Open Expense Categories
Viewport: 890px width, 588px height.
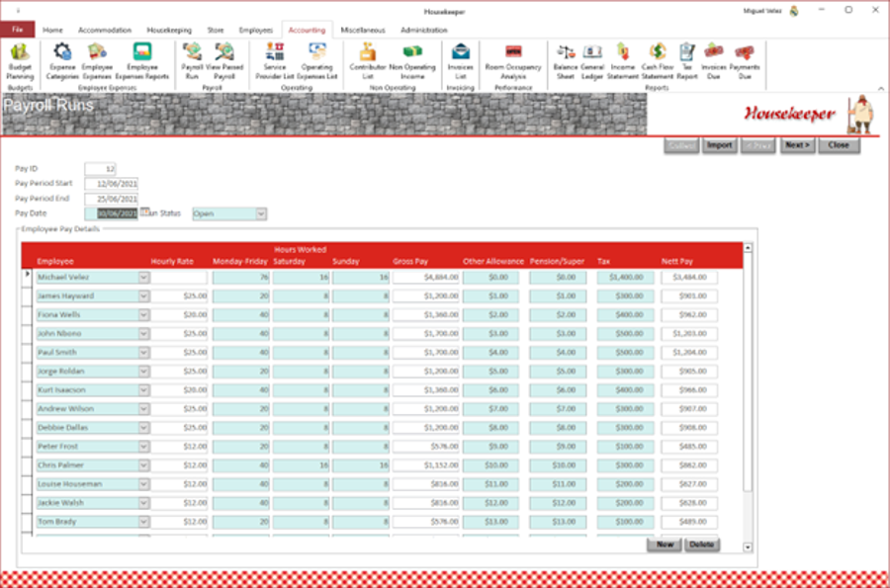pos(62,60)
